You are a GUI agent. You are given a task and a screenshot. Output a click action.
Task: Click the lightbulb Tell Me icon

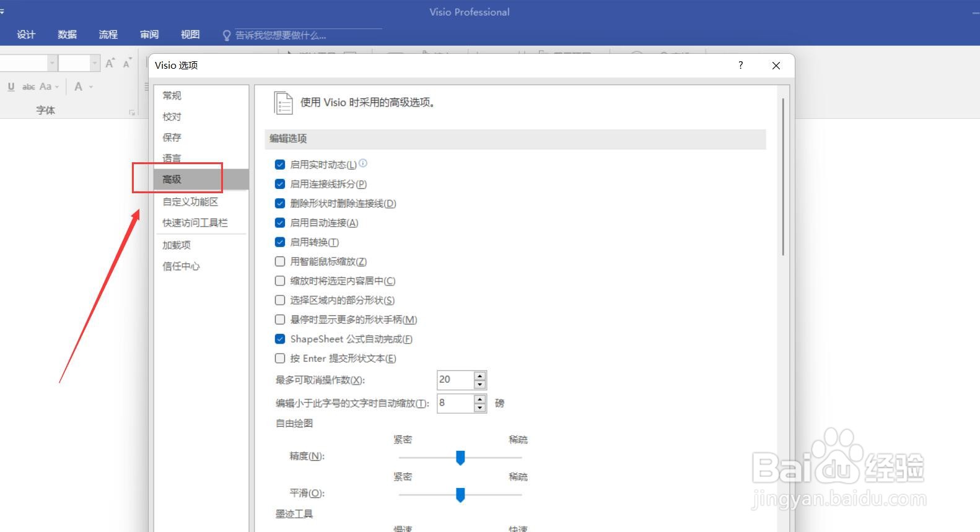pyautogui.click(x=227, y=35)
